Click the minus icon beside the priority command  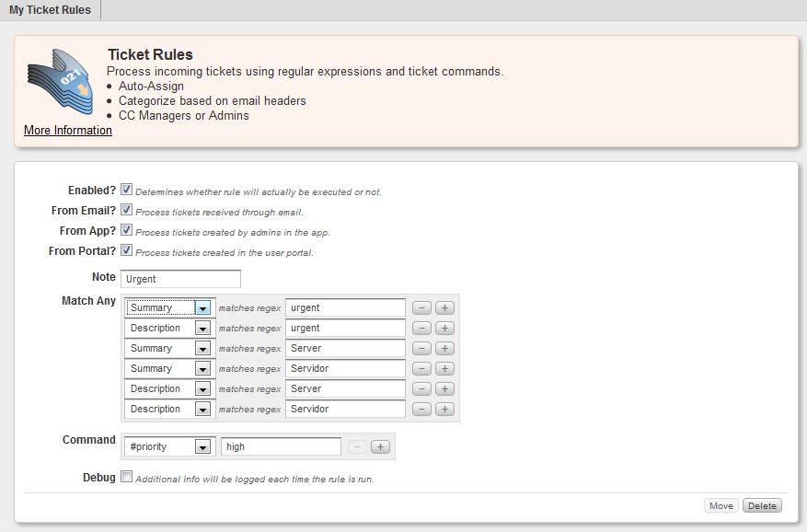point(357,446)
